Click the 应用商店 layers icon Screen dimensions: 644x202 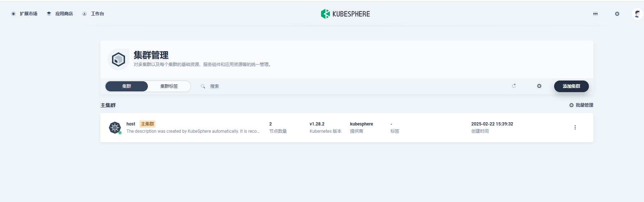coord(49,14)
